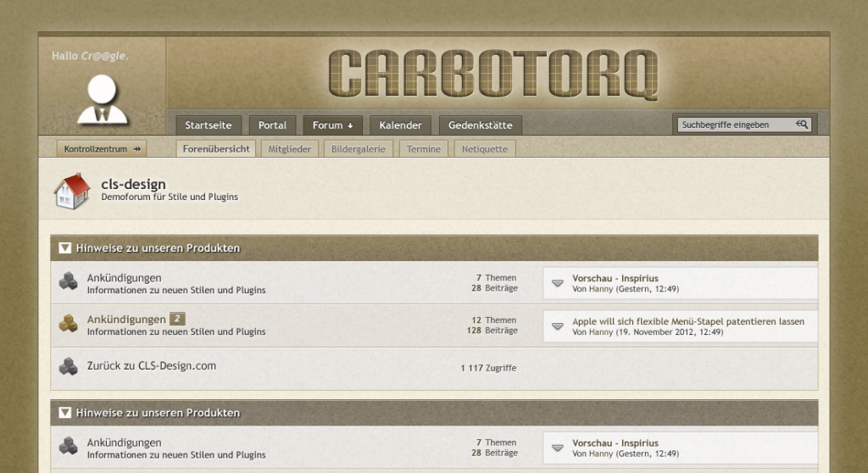Open the Kontrollzentrum menu button
The image size is (868, 473).
pyautogui.click(x=101, y=149)
